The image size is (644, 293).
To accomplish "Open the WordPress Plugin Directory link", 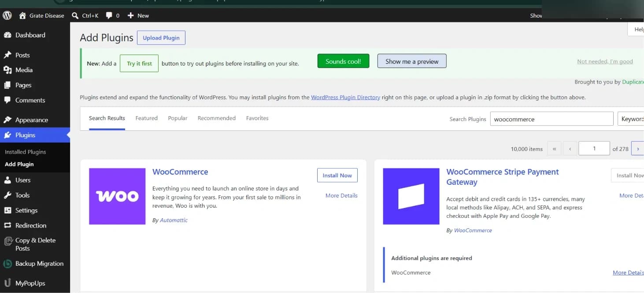I will point(345,97).
